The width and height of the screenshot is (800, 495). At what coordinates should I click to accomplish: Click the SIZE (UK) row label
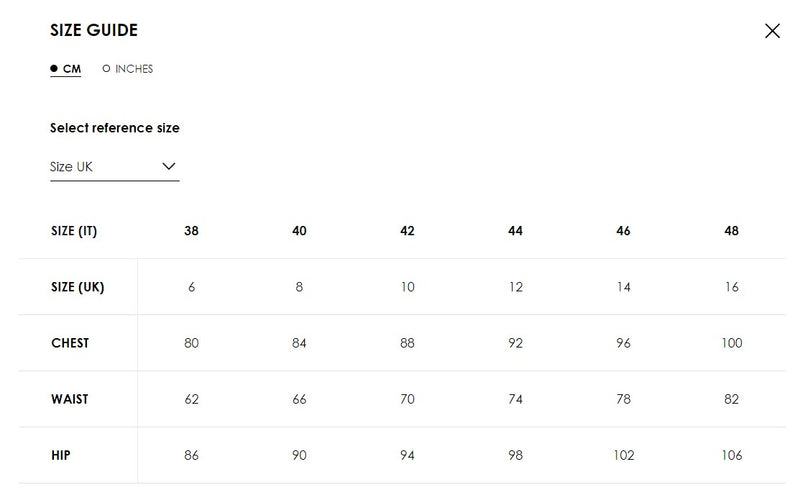click(77, 287)
